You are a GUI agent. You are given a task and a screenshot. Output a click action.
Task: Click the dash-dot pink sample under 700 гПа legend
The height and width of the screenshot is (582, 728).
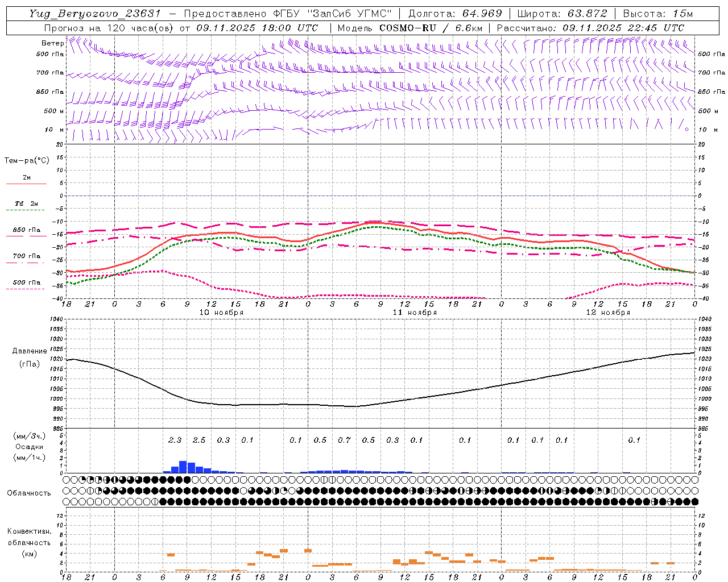click(26, 263)
